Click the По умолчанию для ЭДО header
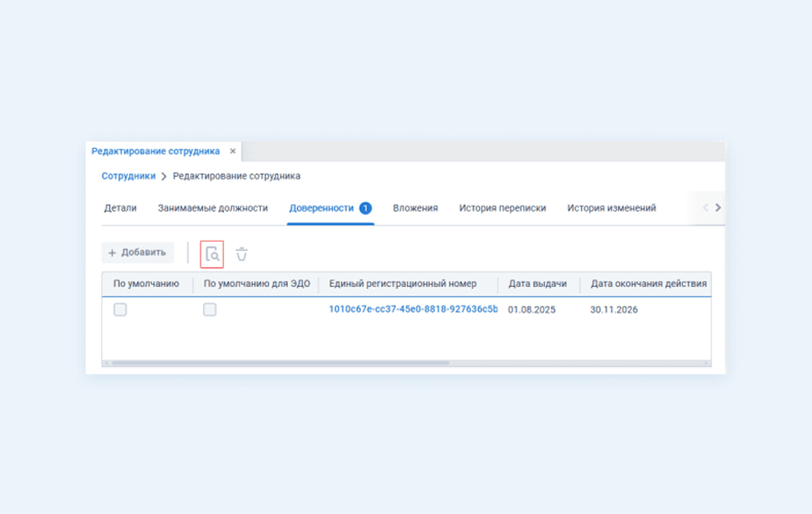Viewport: 812px width, 514px height. coord(257,284)
